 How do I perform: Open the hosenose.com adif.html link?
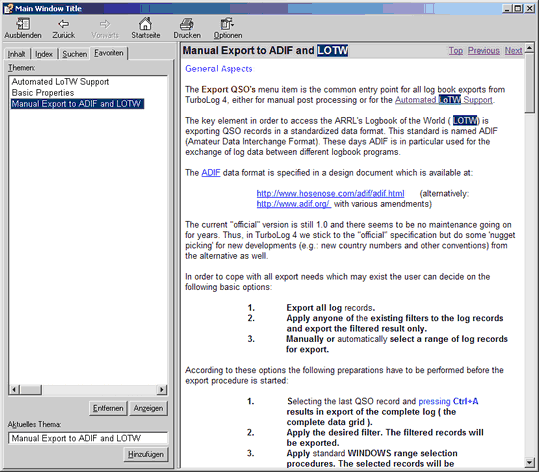pyautogui.click(x=330, y=194)
